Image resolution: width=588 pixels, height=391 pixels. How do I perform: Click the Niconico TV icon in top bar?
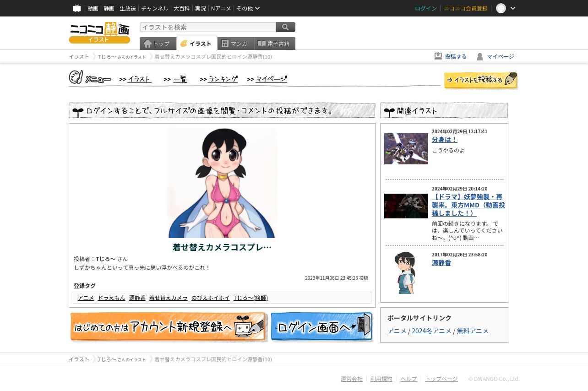tap(77, 8)
